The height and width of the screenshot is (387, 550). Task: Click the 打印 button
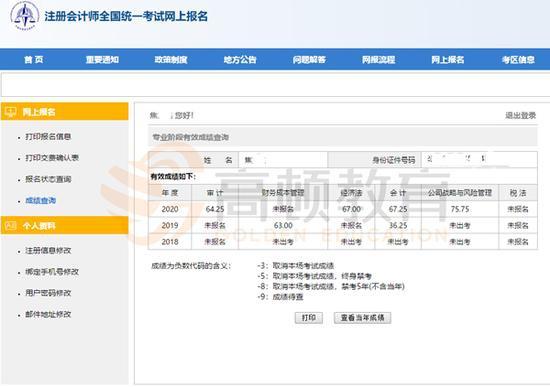pos(309,318)
